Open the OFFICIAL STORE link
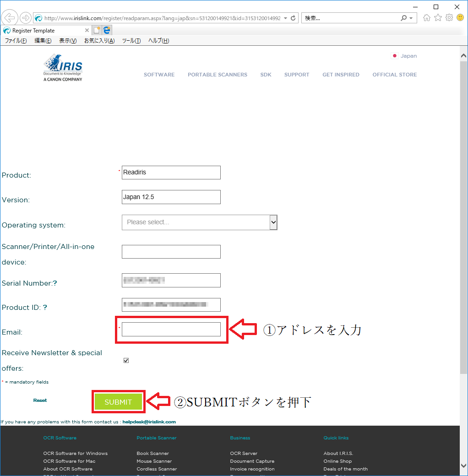The width and height of the screenshot is (468, 476). (395, 75)
